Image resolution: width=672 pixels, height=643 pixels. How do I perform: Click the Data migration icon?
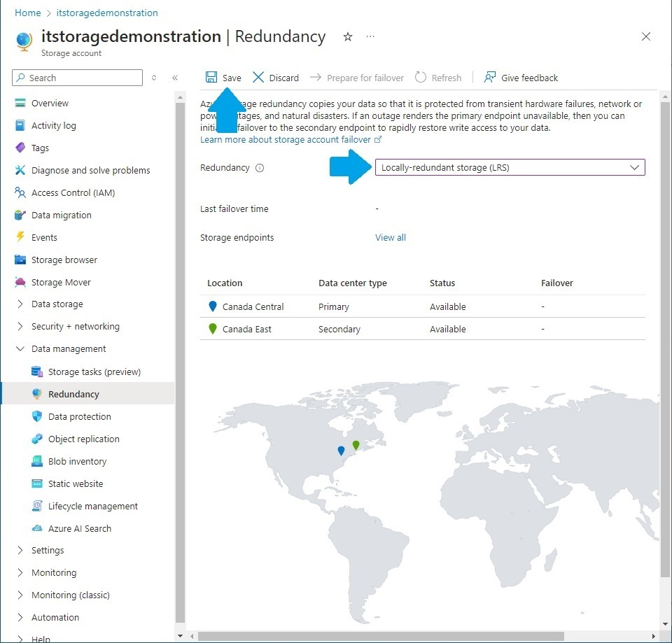pyautogui.click(x=20, y=215)
